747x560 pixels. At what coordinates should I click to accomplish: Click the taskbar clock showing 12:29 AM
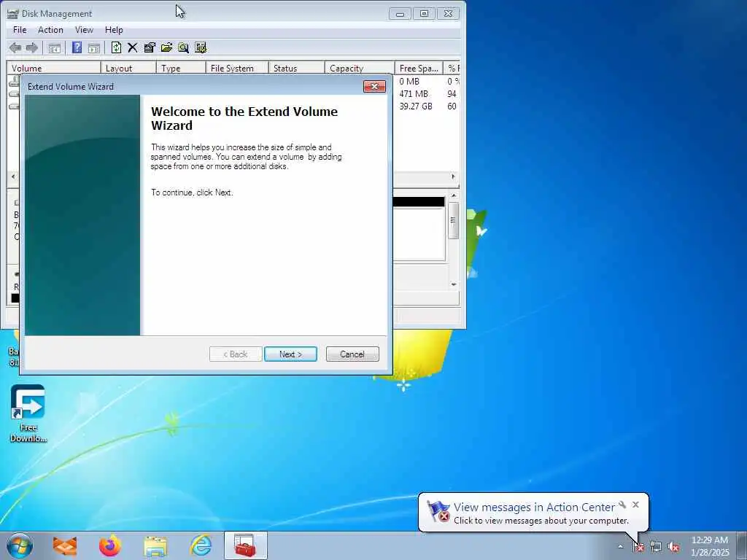click(x=710, y=546)
